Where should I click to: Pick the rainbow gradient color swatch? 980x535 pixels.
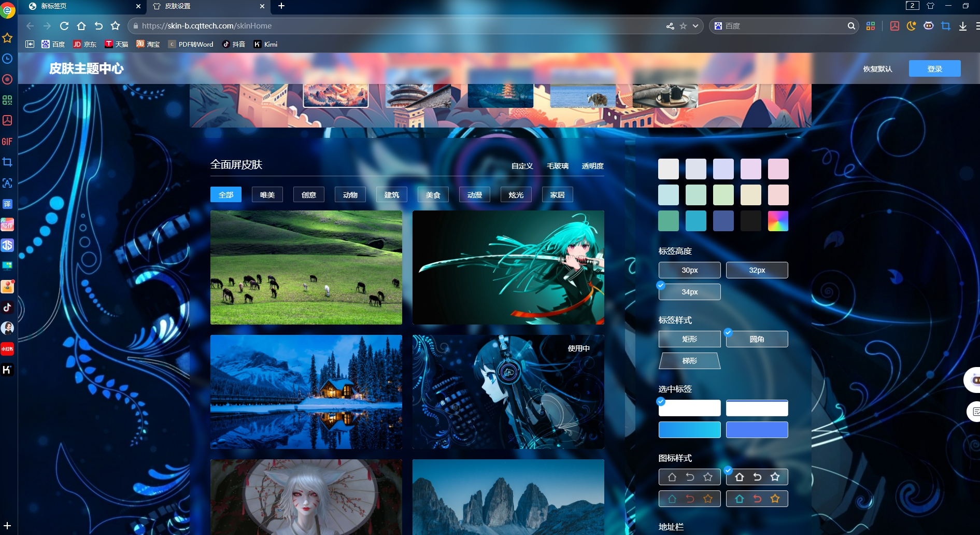pos(778,221)
